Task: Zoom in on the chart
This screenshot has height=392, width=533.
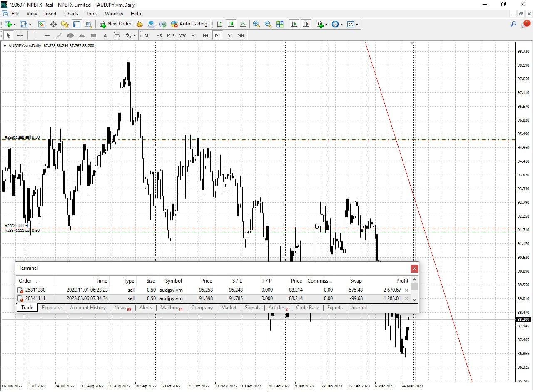Action: (x=257, y=24)
